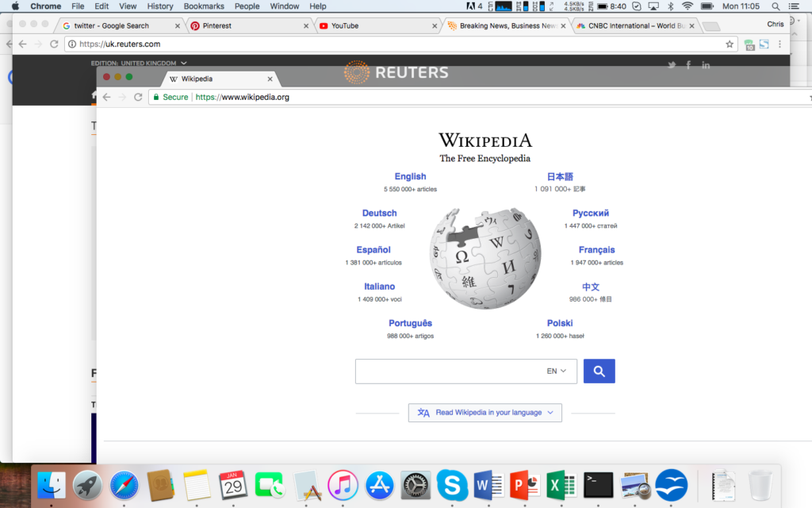
Task: Open the English Wikipedia link
Action: (410, 177)
